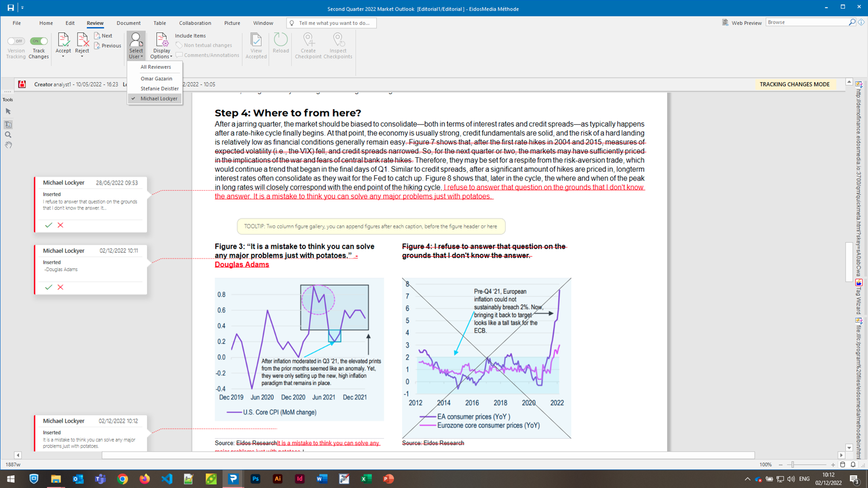This screenshot has width=868, height=488.
Task: Select the text frame tool in Tools
Action: tap(8, 124)
